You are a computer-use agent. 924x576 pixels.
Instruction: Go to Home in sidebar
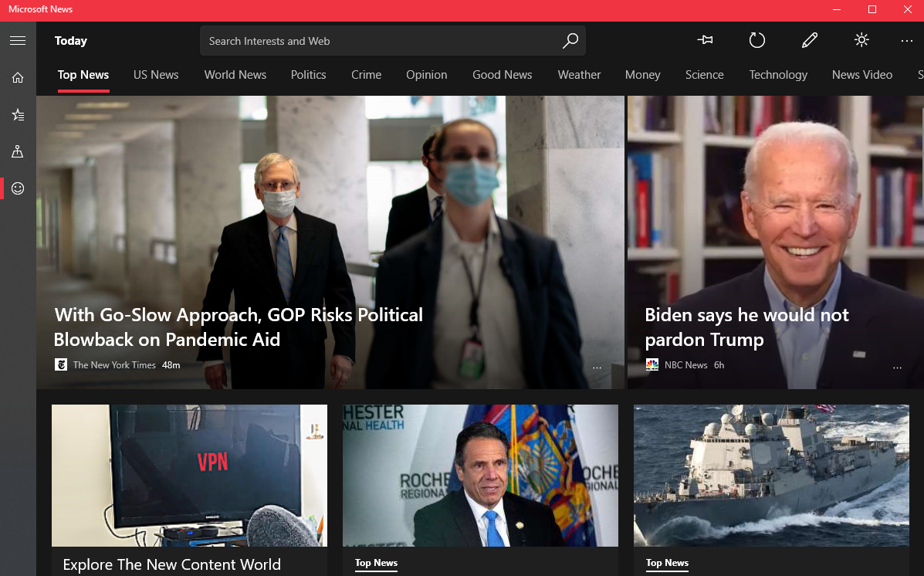[x=18, y=77]
